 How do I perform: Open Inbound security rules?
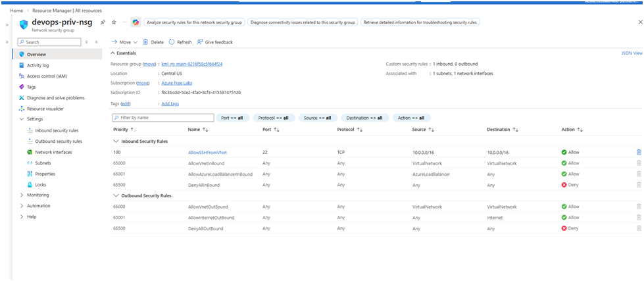[57, 131]
